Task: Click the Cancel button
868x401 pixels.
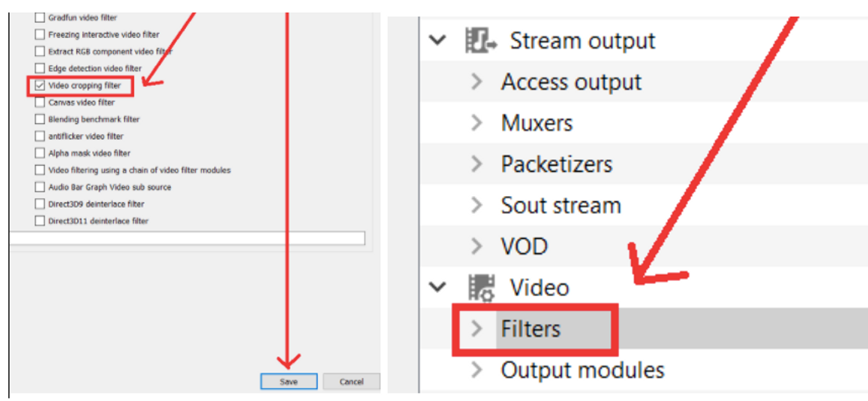Action: coord(351,382)
